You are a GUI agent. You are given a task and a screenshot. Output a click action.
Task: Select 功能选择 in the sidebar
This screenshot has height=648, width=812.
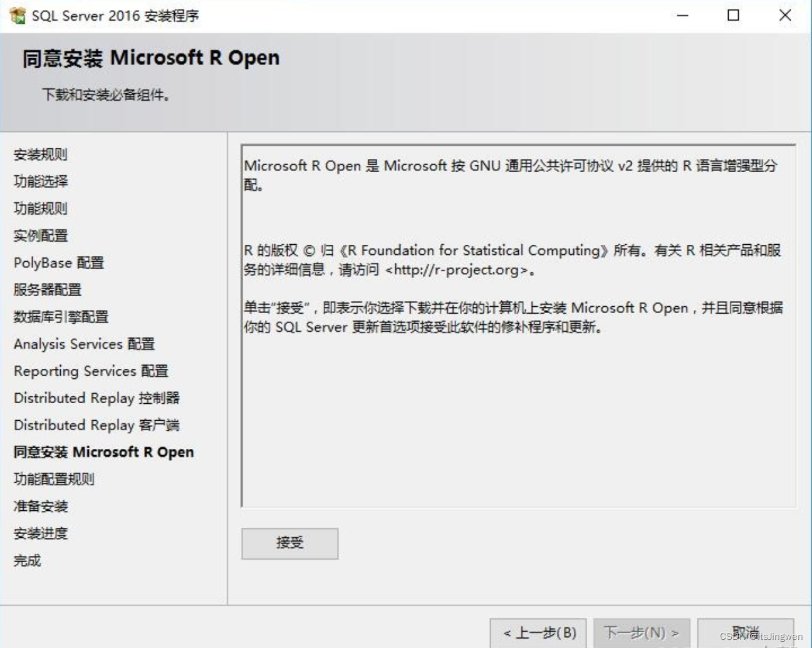point(41,182)
